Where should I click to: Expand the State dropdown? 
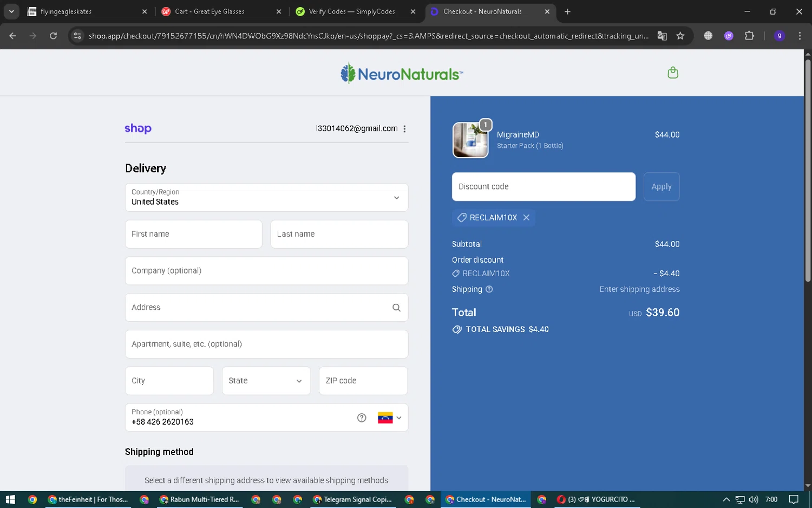[266, 381]
